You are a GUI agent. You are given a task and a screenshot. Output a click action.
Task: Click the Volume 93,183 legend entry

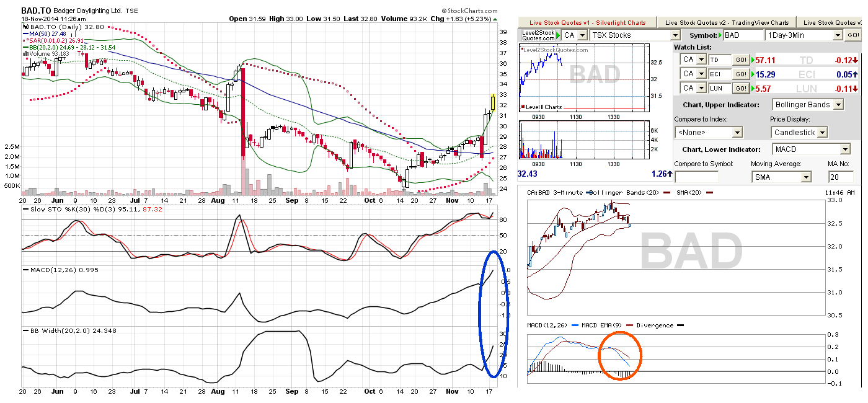pos(45,54)
